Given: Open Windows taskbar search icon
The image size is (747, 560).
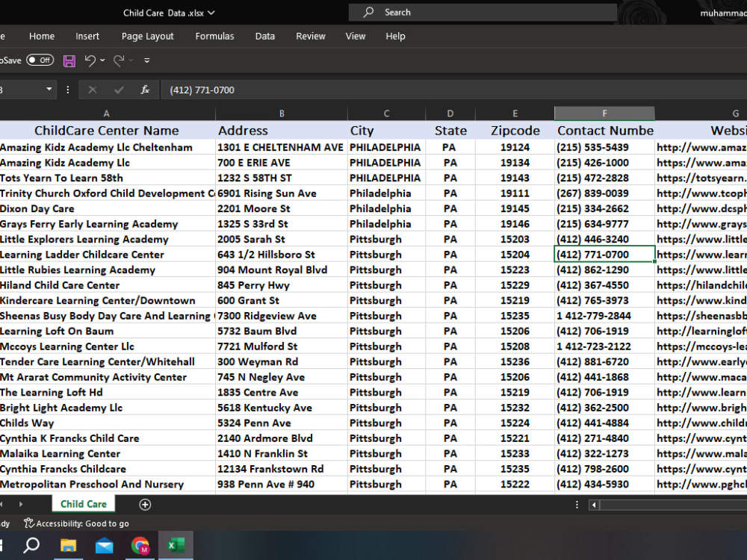Looking at the screenshot, I should click(x=31, y=545).
